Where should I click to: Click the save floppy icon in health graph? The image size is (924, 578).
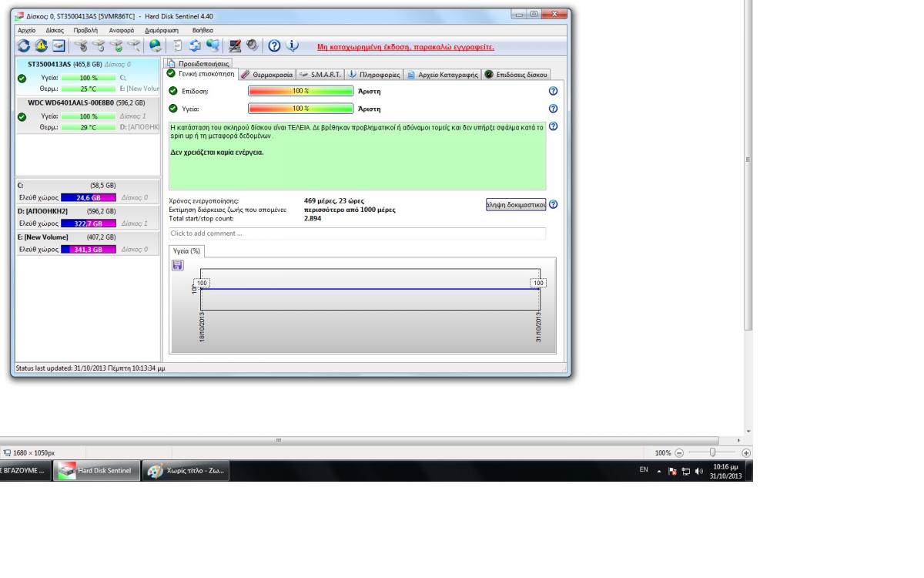coord(178,265)
